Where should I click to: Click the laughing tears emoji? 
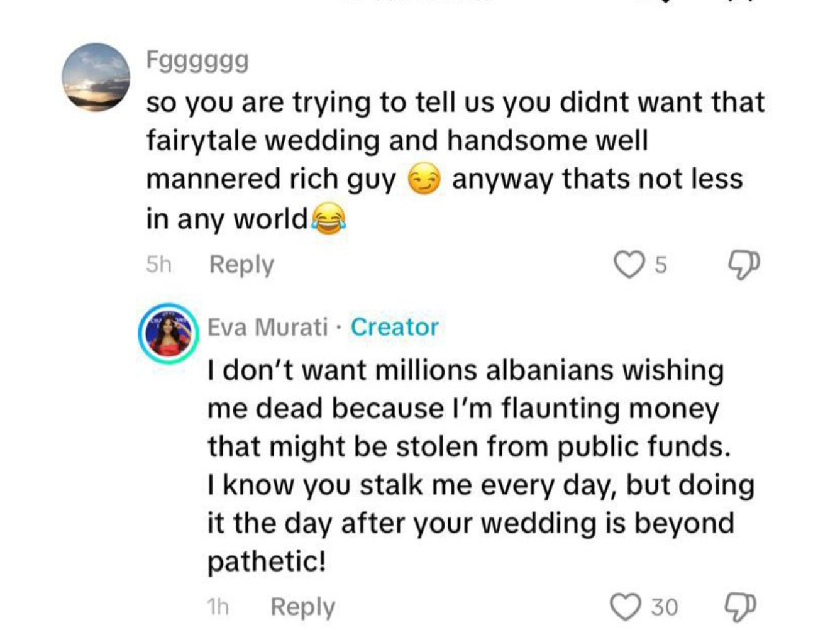point(328,219)
